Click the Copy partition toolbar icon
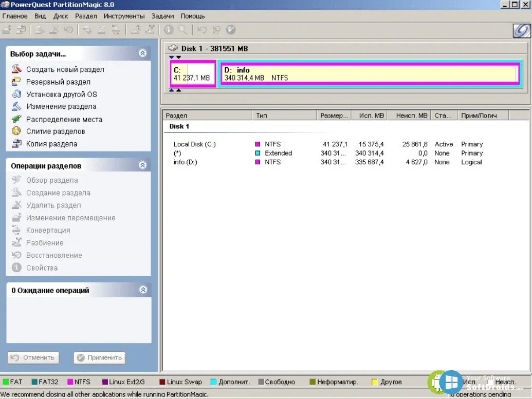The width and height of the screenshot is (532, 399). pos(21,30)
